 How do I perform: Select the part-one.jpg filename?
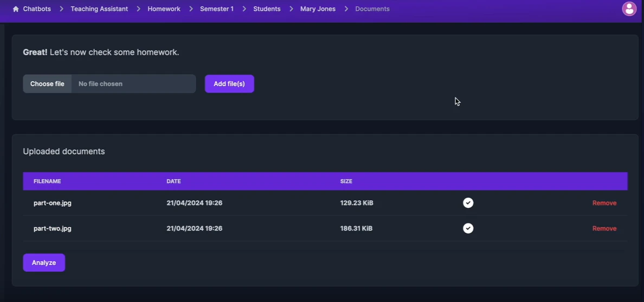click(x=53, y=203)
